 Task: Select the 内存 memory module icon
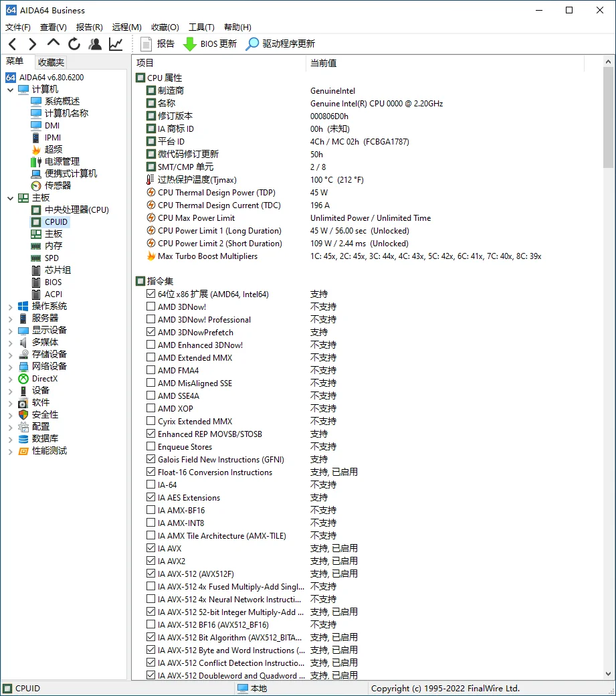pyautogui.click(x=36, y=246)
